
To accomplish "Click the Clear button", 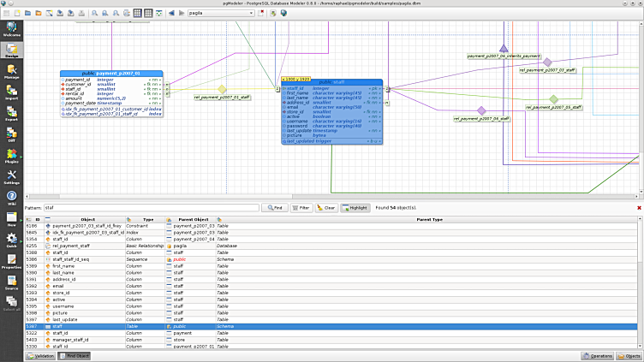I will click(x=326, y=208).
